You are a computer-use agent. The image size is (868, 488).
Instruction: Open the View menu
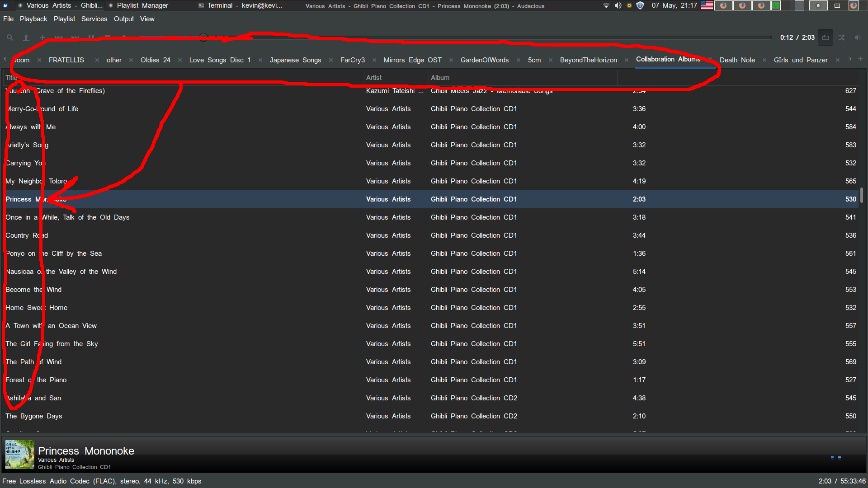[x=147, y=19]
